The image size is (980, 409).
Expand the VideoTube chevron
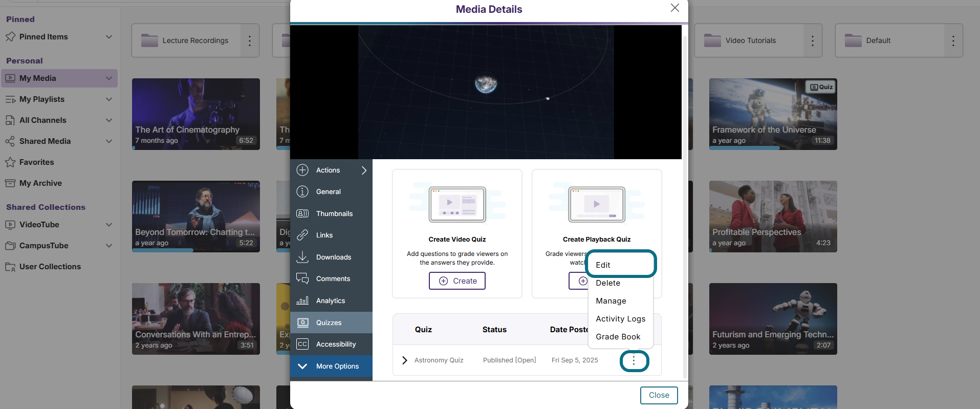tap(109, 225)
